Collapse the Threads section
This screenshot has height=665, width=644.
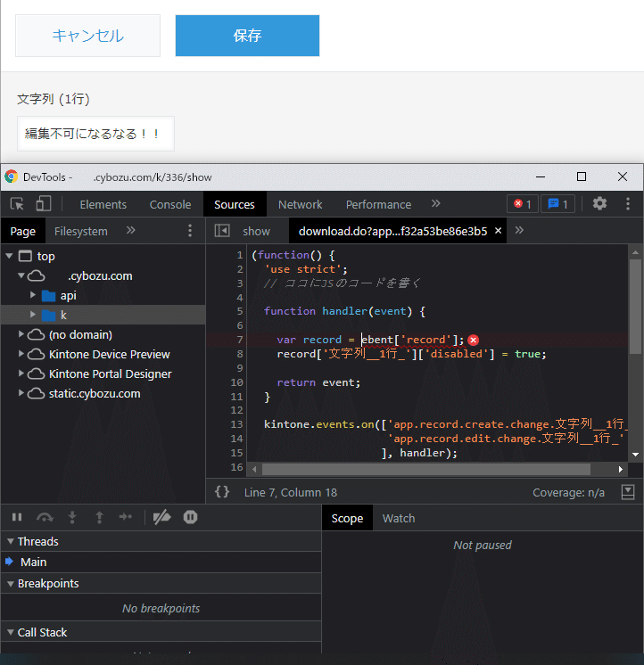[x=11, y=541]
